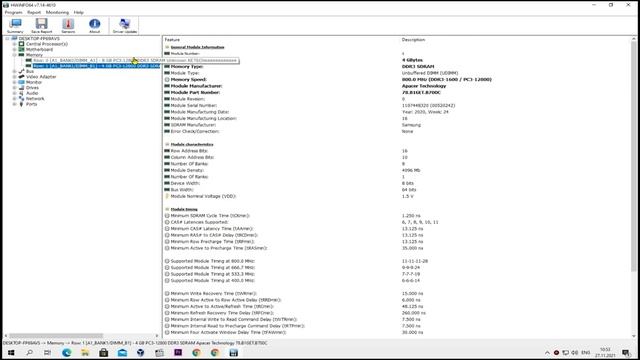Screen dimensions: 640x360
Task: Open Task View on the taskbar
Action: click(x=48, y=353)
